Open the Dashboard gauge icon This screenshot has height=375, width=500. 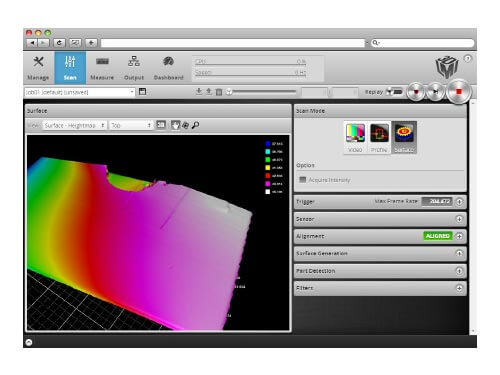(168, 61)
